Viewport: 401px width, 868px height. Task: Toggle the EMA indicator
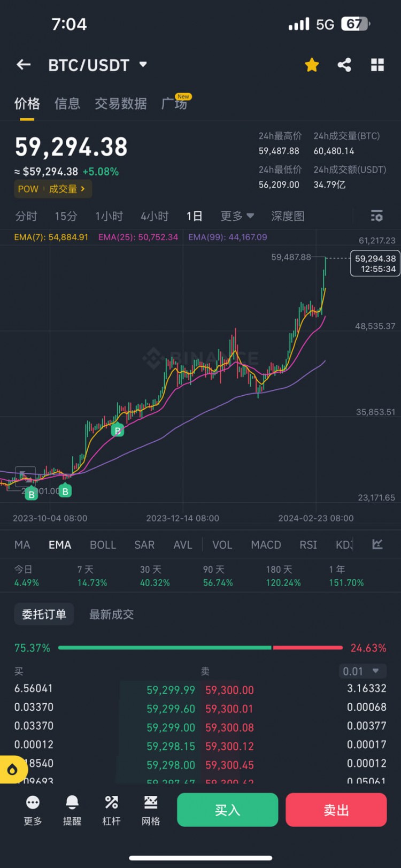point(60,544)
